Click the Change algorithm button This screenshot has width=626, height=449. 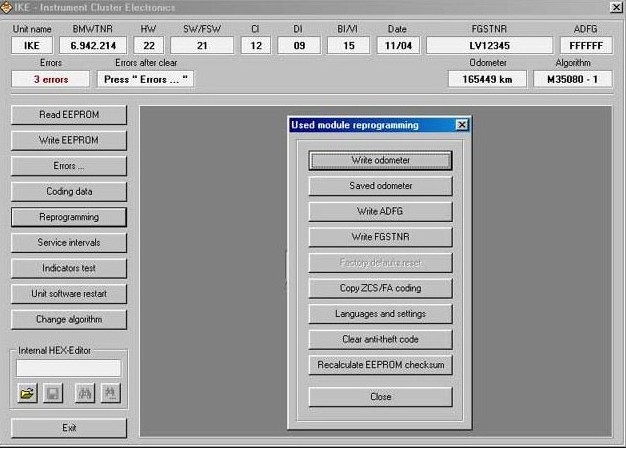(x=69, y=319)
